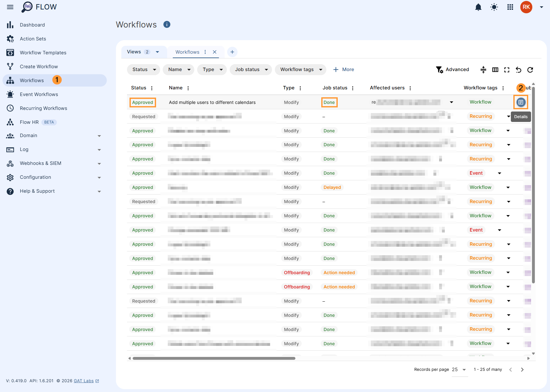This screenshot has width=550, height=392.
Task: Refresh the workflows table
Action: pos(530,69)
